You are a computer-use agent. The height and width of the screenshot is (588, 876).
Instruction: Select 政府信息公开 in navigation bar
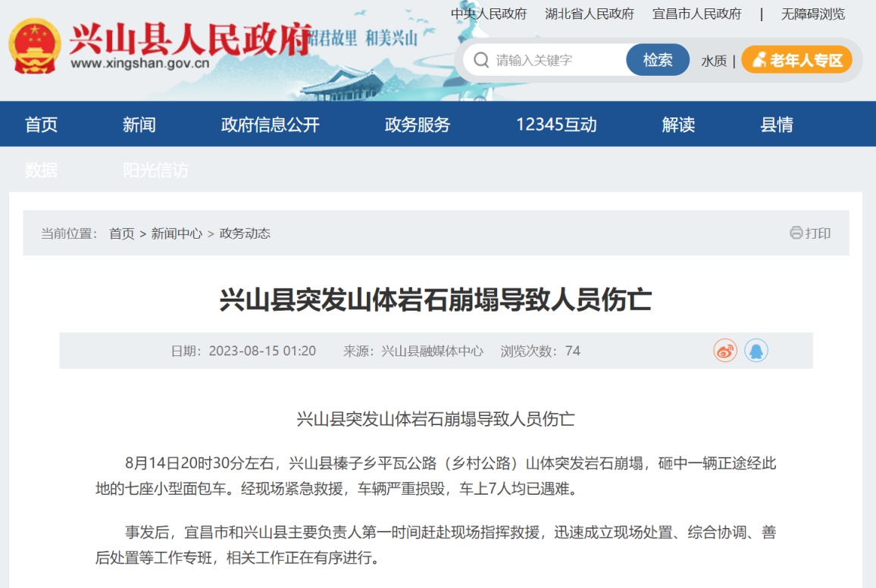tap(270, 125)
